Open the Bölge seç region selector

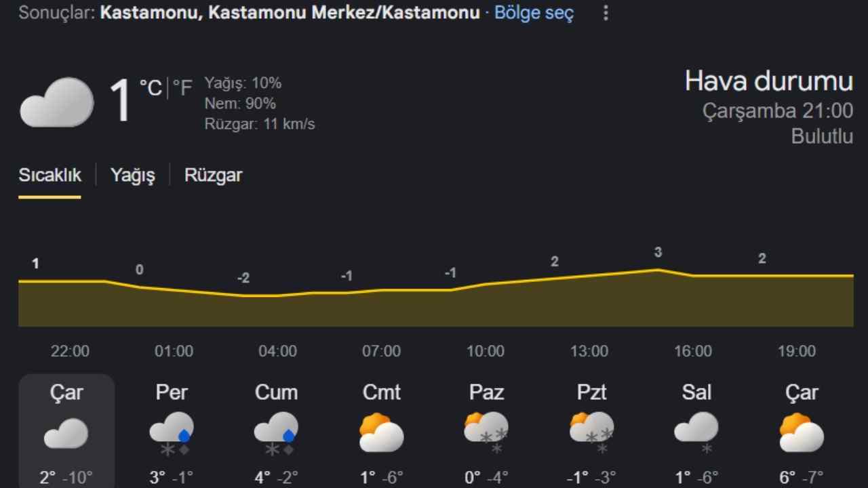tap(534, 13)
